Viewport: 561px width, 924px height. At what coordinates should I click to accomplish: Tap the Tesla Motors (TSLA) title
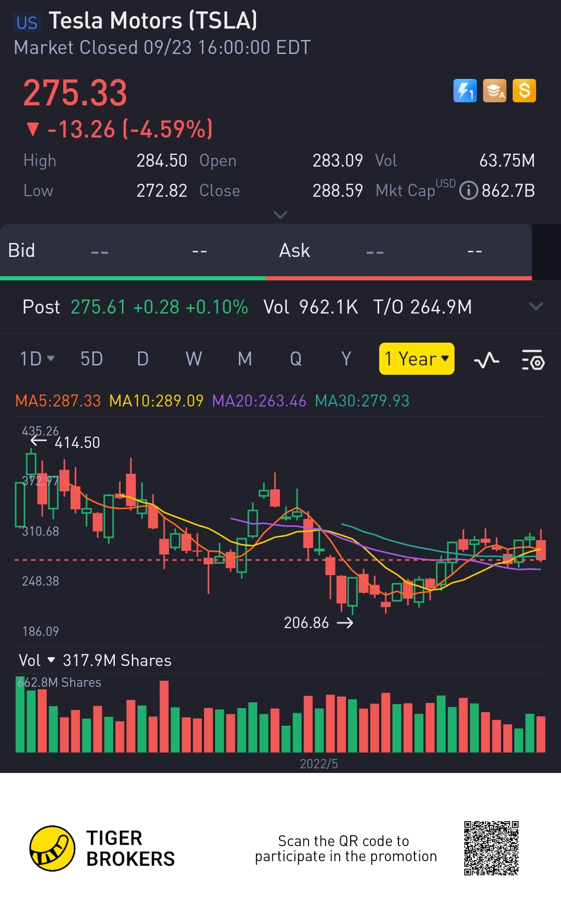[153, 21]
